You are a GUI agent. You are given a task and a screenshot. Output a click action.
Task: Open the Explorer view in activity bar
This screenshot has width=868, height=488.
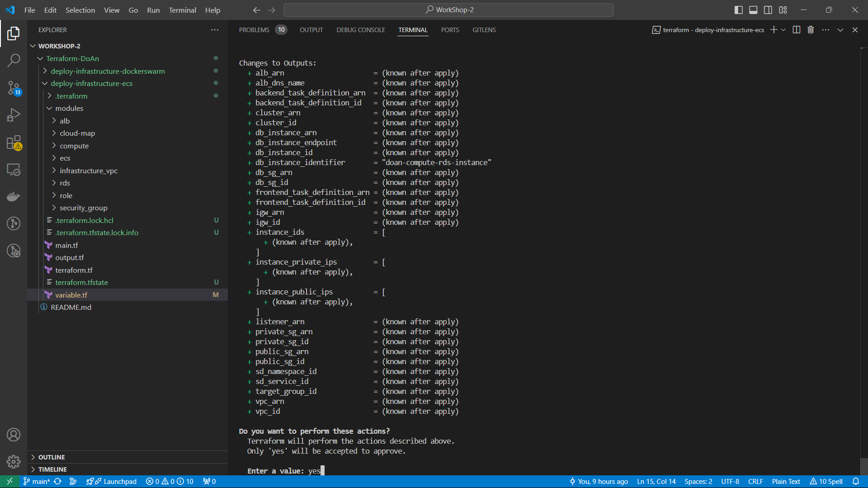coord(14,33)
